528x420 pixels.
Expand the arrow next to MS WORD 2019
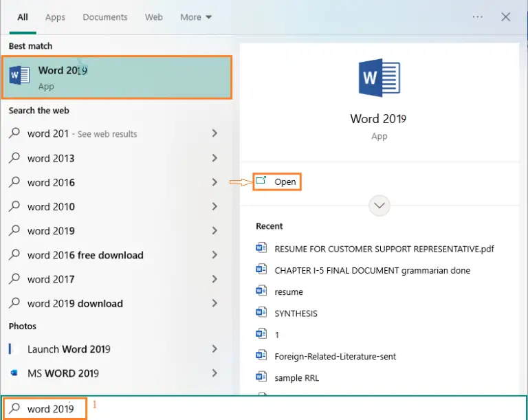click(x=214, y=373)
